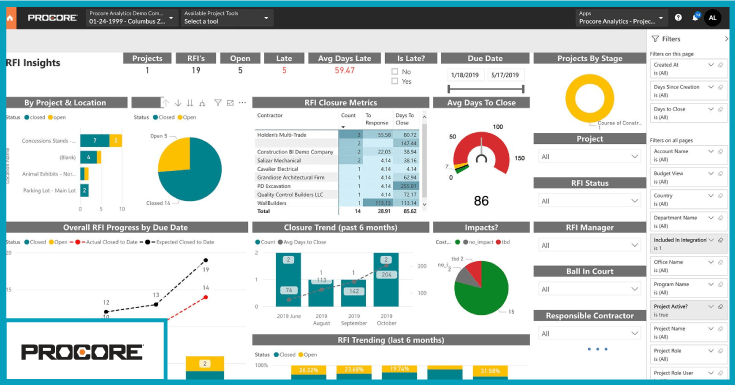
Task: Clear the Project Name filter eraser
Action: click(x=720, y=328)
